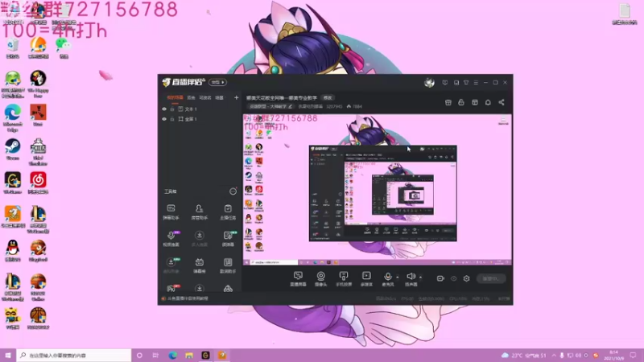Open the hamburger menu in the title bar
The image size is (644, 362).
pos(476,83)
